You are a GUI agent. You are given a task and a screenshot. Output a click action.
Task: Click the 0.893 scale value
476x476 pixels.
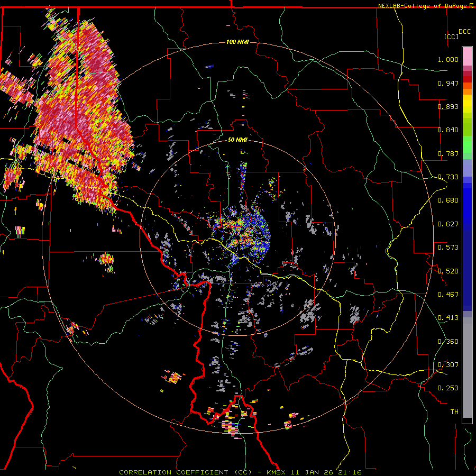[448, 106]
